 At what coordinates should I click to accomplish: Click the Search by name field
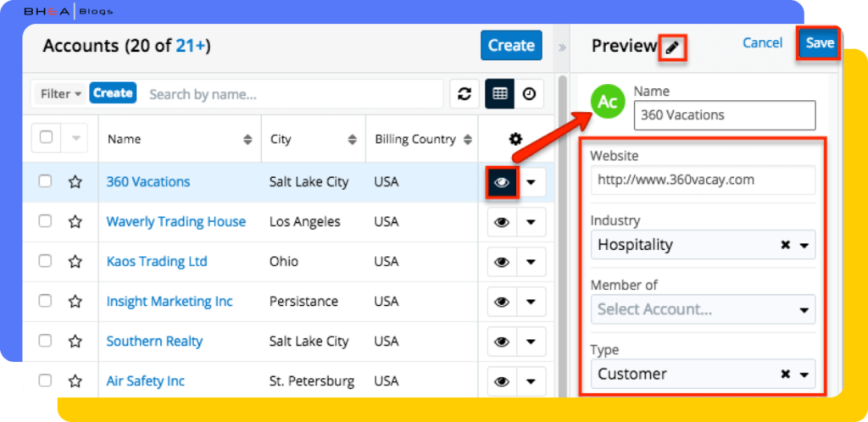point(293,94)
